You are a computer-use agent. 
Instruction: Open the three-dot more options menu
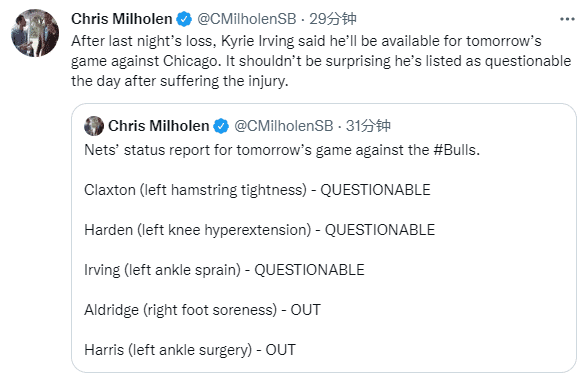pyautogui.click(x=567, y=19)
